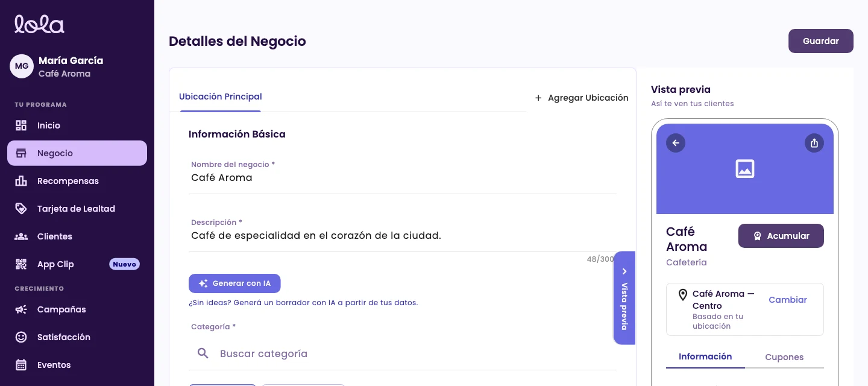This screenshot has width=868, height=386.
Task: Click Generar con IA button
Action: pos(234,283)
